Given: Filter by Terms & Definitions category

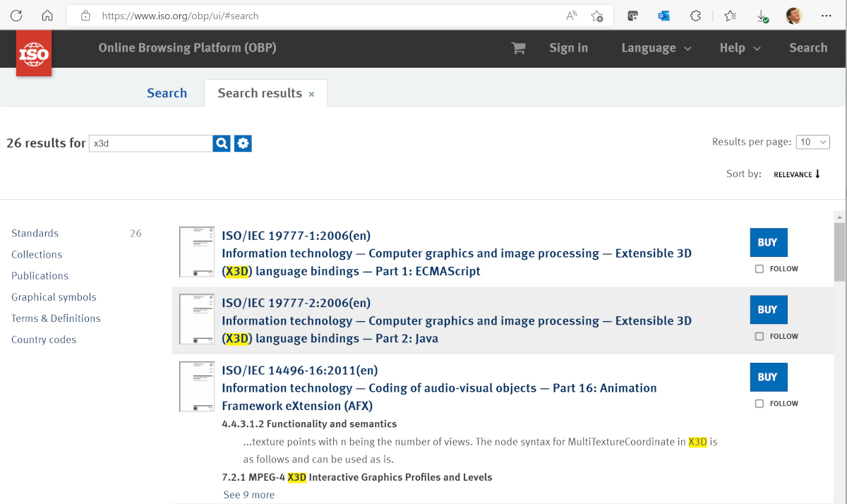Looking at the screenshot, I should [x=56, y=318].
